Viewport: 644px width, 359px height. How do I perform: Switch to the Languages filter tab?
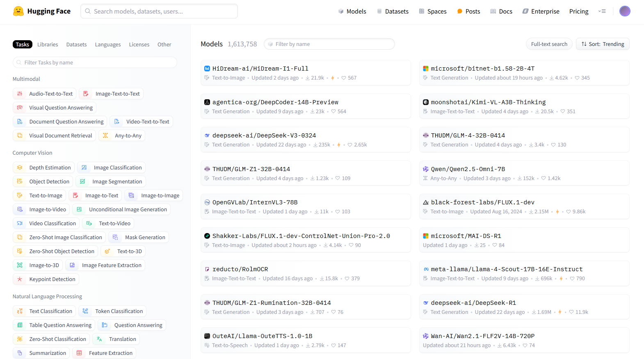pos(108,44)
